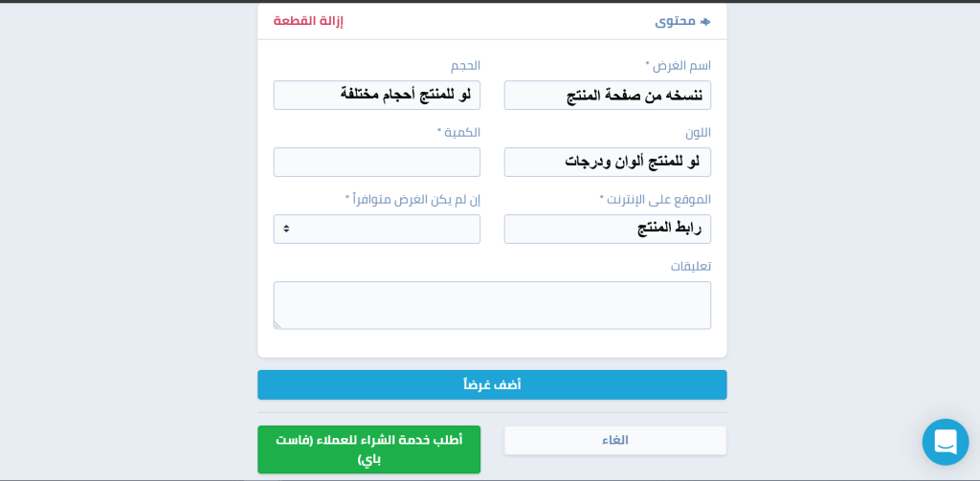The image size is (980, 481).
Task: Click the اسم الغرض field label
Action: pos(680,66)
